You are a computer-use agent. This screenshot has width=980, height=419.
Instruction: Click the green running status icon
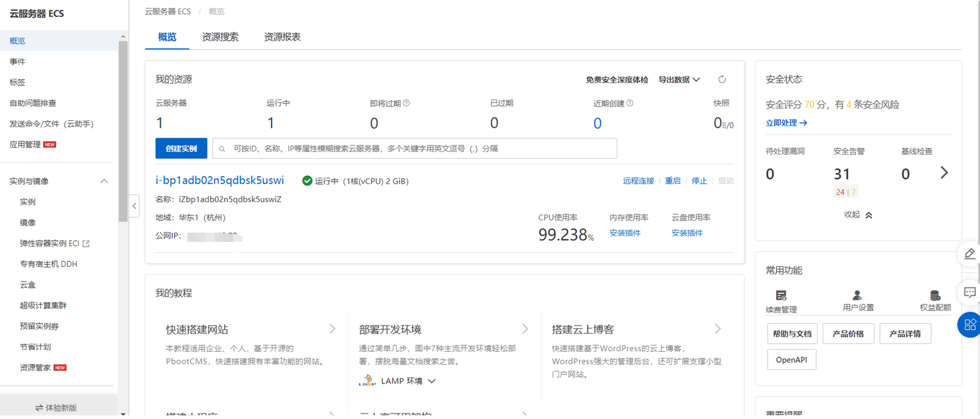(x=307, y=181)
